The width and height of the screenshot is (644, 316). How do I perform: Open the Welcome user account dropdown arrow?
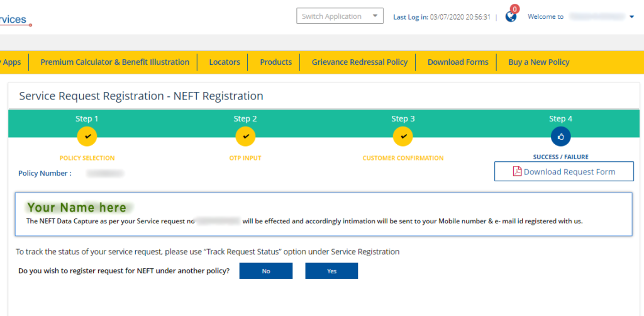tap(632, 17)
